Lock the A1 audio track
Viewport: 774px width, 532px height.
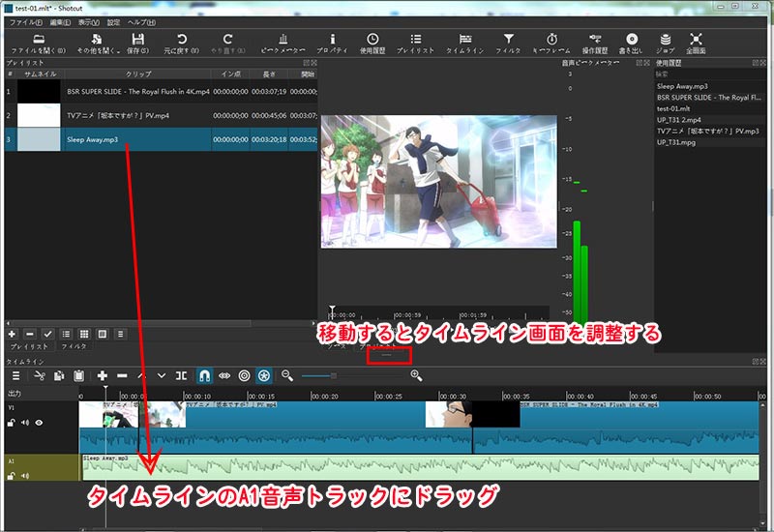11,476
